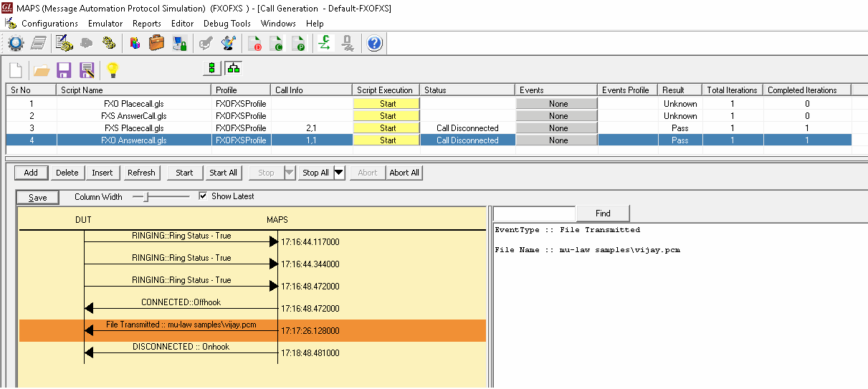Click the green hierarchy tree layout icon

tap(233, 69)
